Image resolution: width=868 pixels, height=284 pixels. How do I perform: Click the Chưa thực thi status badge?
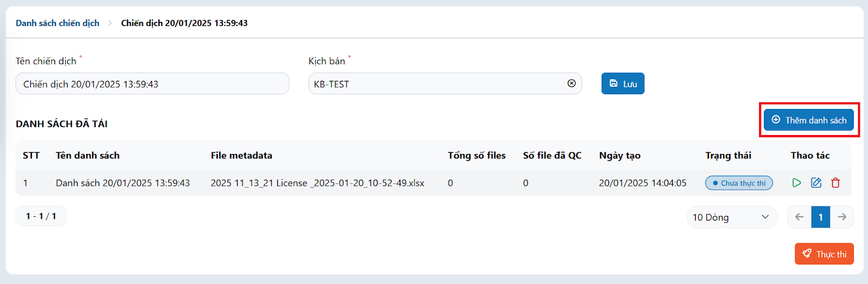point(739,183)
